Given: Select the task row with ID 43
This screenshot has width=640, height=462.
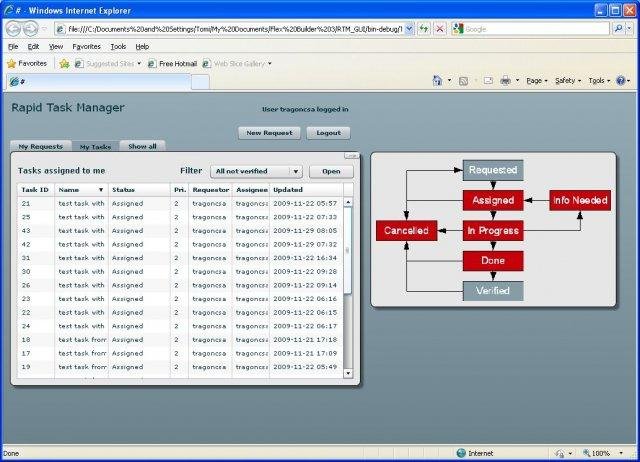Looking at the screenshot, I should [180, 231].
